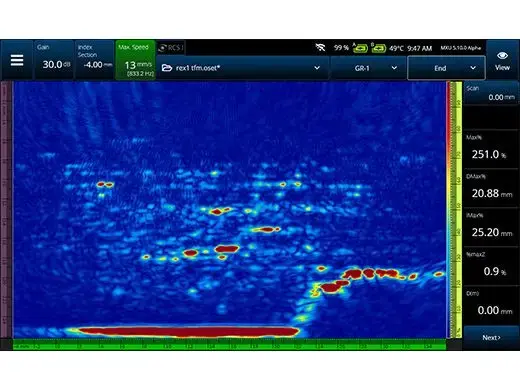Select the DMax% 20.88 mm reading
Viewport: 520px width, 390px height.
(491, 188)
